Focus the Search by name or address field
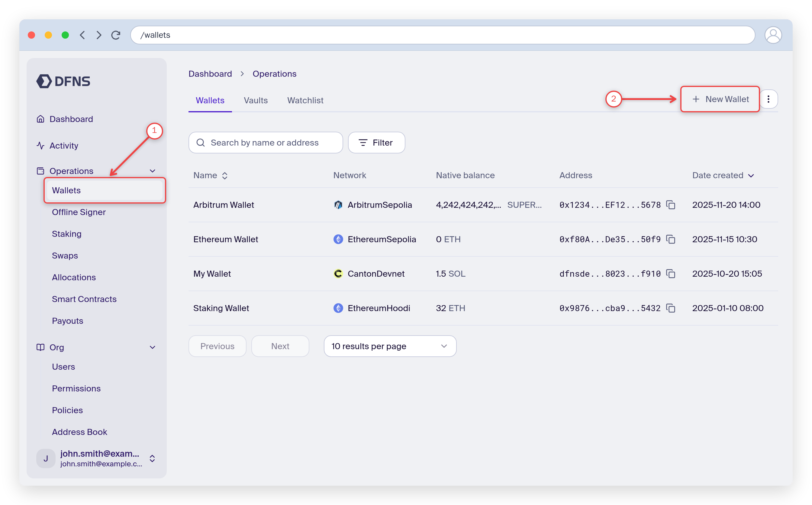 click(266, 143)
